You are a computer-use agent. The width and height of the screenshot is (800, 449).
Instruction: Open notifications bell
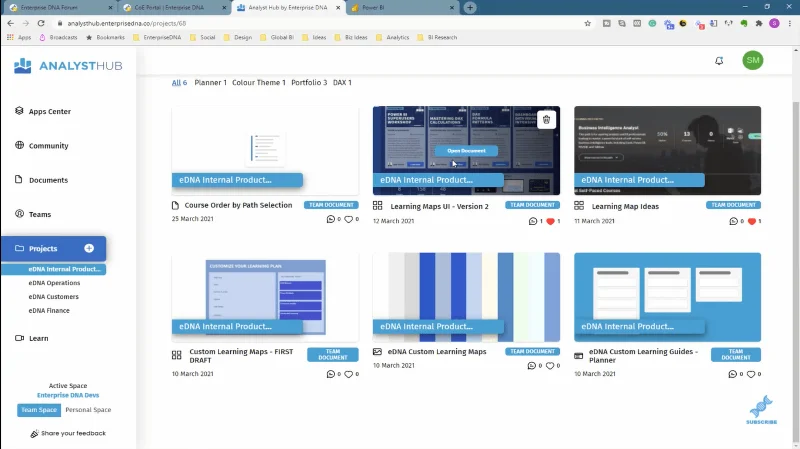pos(719,61)
